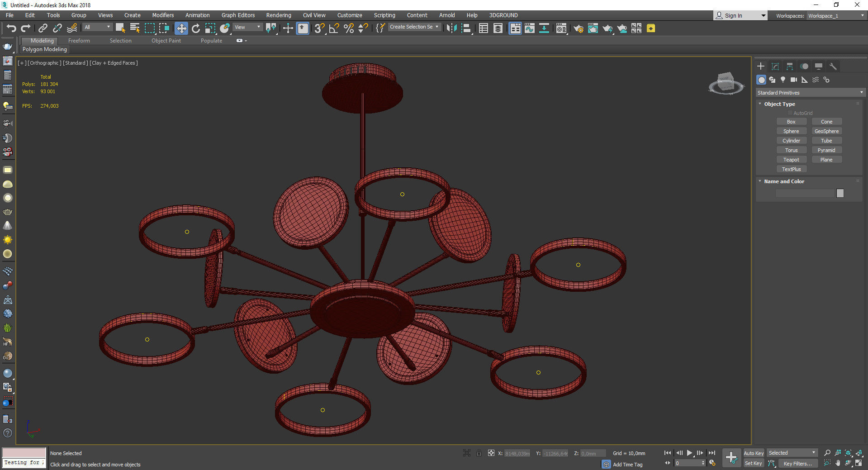Screen dimensions: 868x470
Task: Open the Rendering menu
Action: 279,15
